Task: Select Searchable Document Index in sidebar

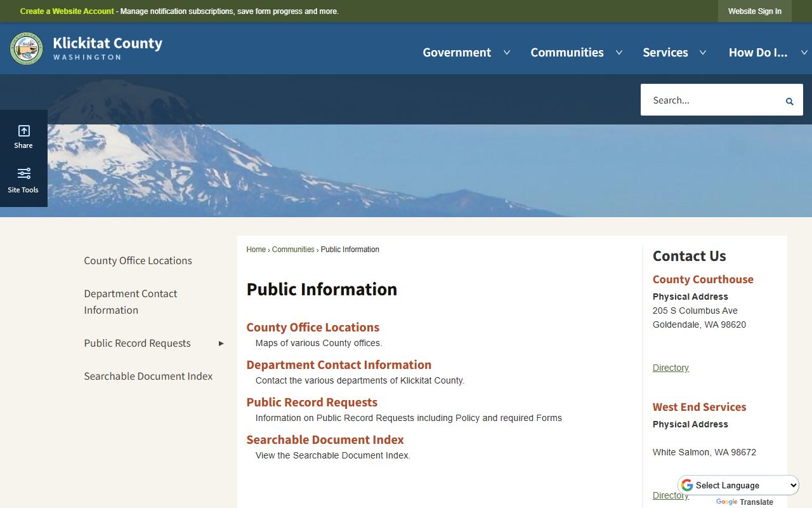Action: pos(148,376)
